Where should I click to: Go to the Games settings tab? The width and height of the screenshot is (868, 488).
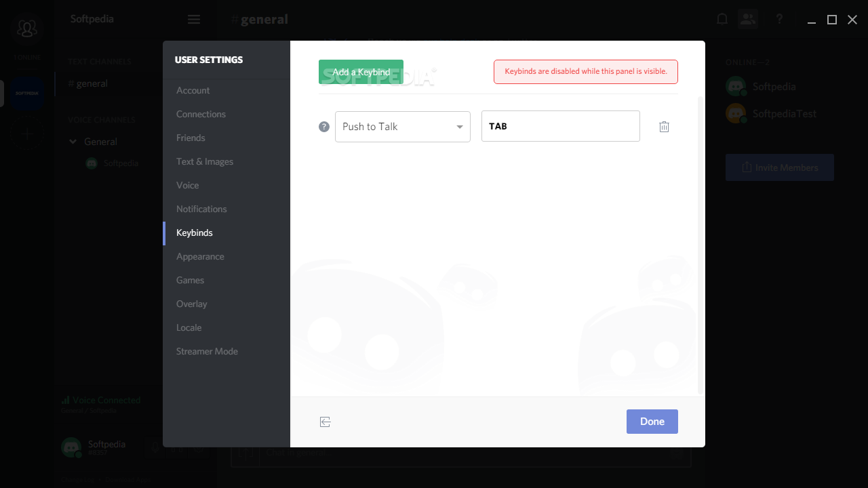point(226,280)
